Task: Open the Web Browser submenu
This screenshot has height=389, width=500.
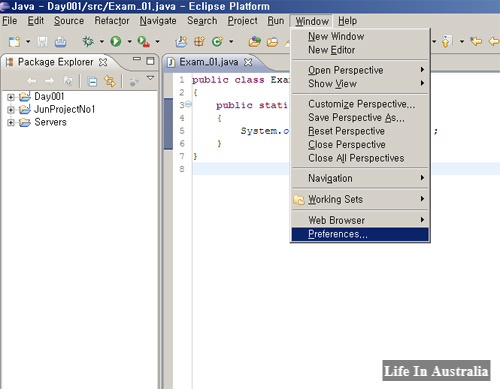Action: (360, 220)
